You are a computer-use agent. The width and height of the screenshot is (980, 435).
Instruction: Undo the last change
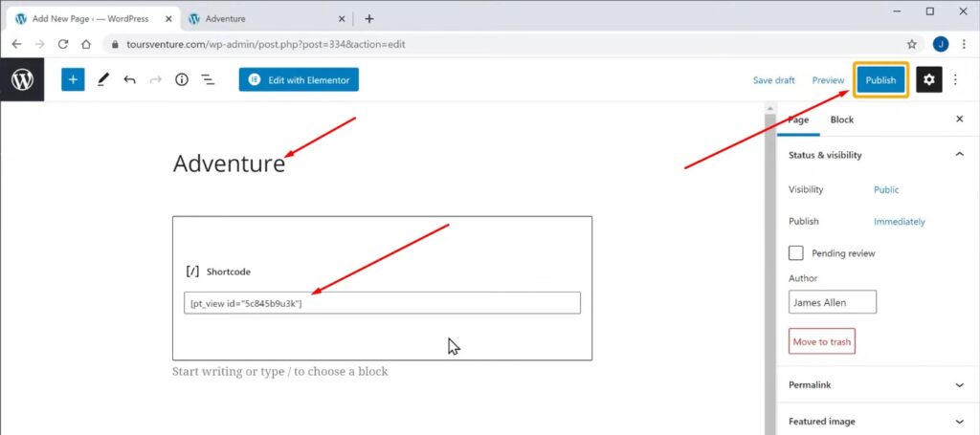(129, 80)
